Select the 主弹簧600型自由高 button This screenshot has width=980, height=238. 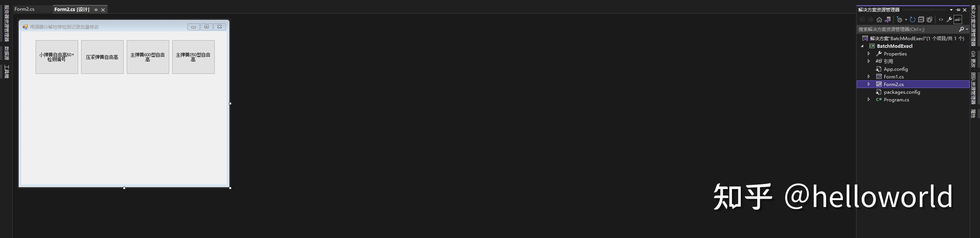coord(148,57)
